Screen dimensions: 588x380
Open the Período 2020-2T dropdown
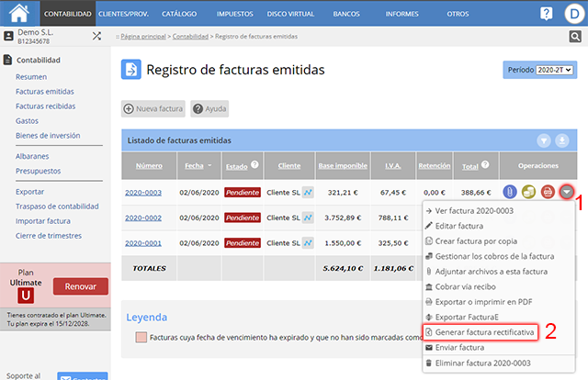coord(538,70)
